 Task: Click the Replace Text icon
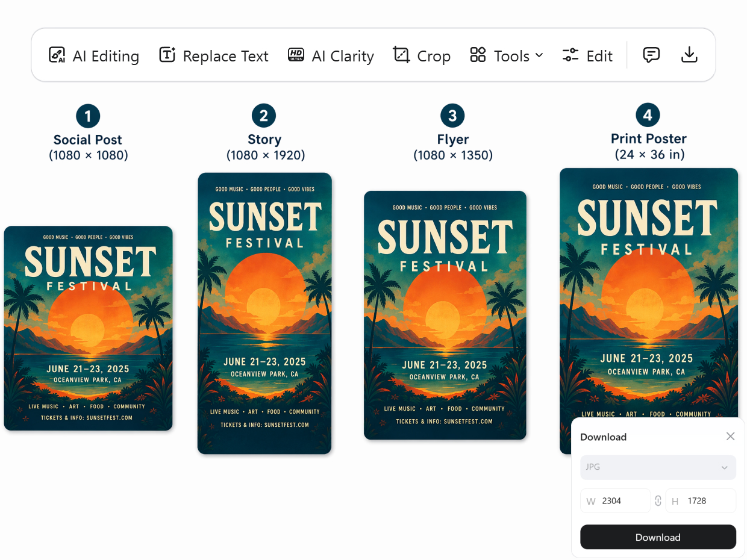(x=167, y=55)
